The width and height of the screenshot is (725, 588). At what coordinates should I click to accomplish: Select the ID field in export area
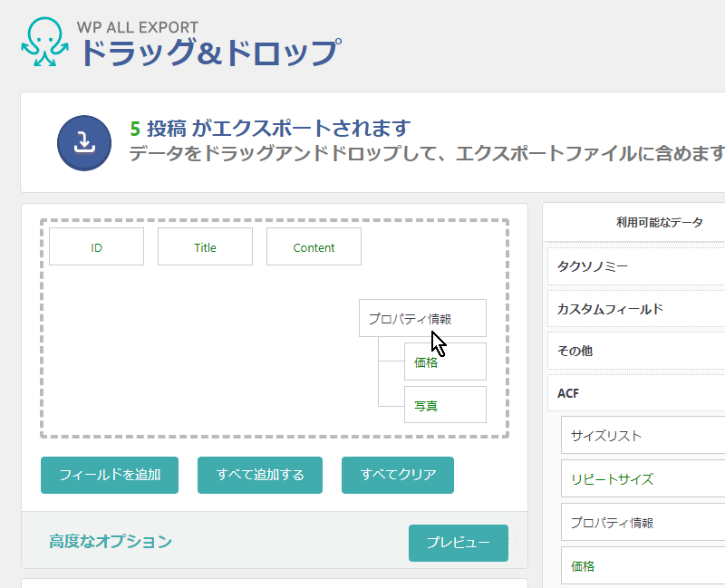[96, 246]
